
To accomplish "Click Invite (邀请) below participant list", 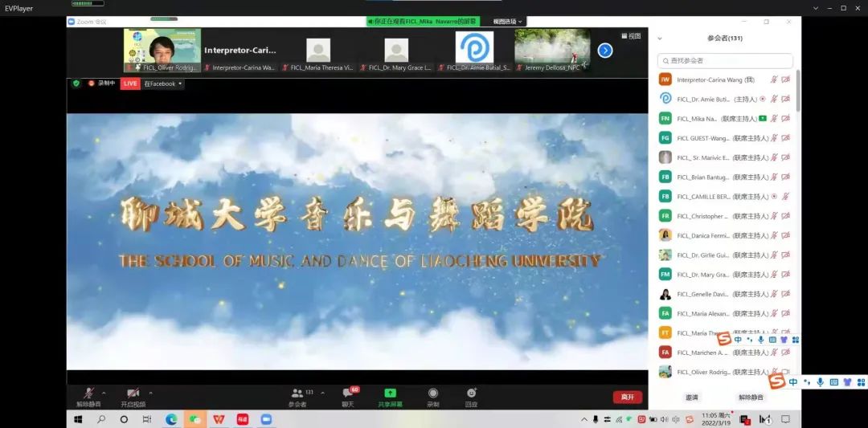I will (691, 397).
